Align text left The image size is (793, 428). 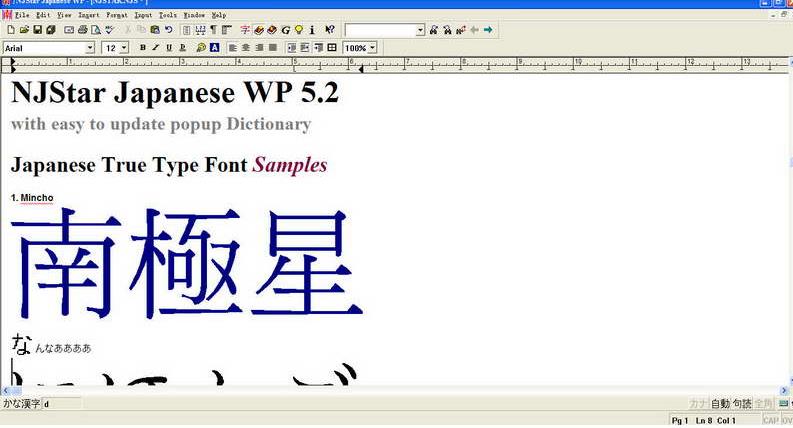[233, 48]
